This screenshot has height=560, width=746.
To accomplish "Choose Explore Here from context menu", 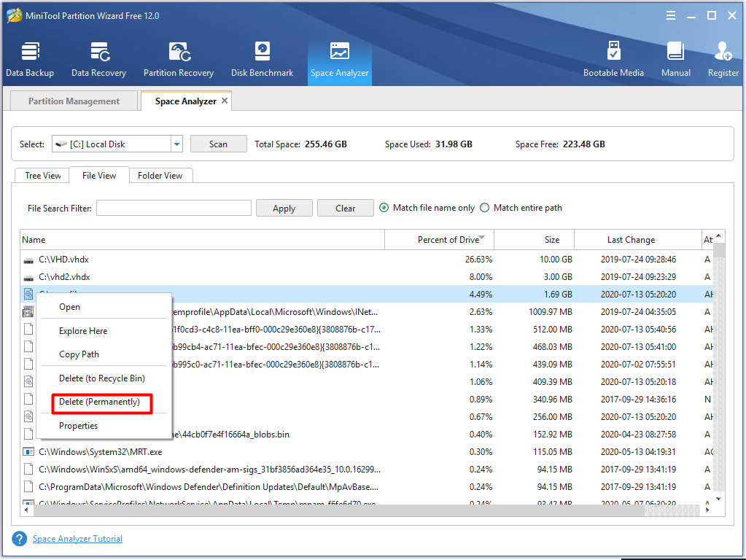I will pos(83,330).
